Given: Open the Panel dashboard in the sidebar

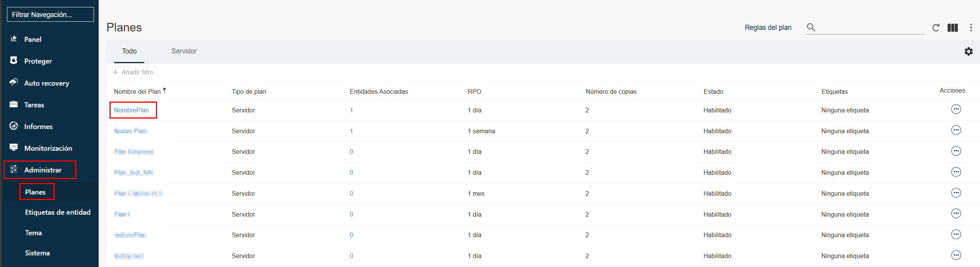Looking at the screenshot, I should coord(33,39).
